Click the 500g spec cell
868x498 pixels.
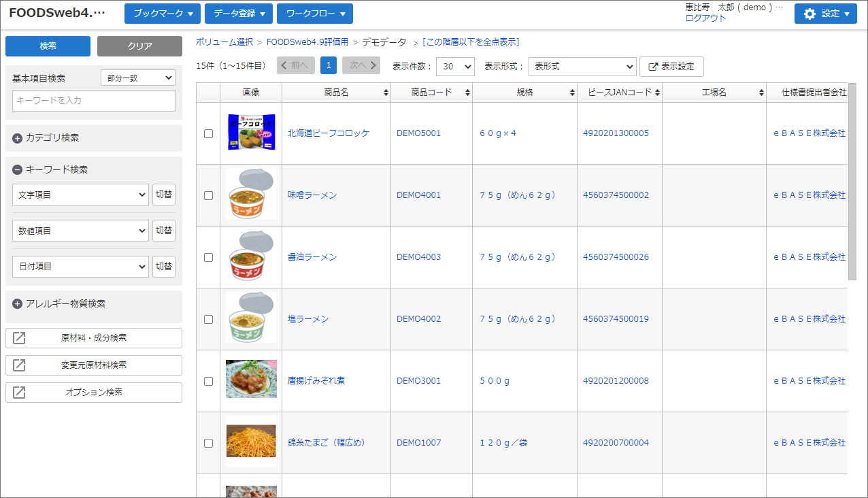(x=495, y=381)
